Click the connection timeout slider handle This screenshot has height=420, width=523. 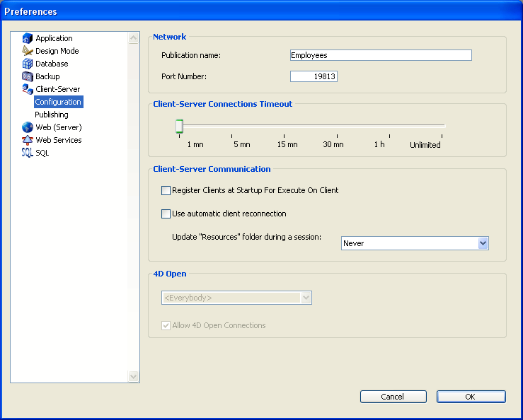(179, 126)
